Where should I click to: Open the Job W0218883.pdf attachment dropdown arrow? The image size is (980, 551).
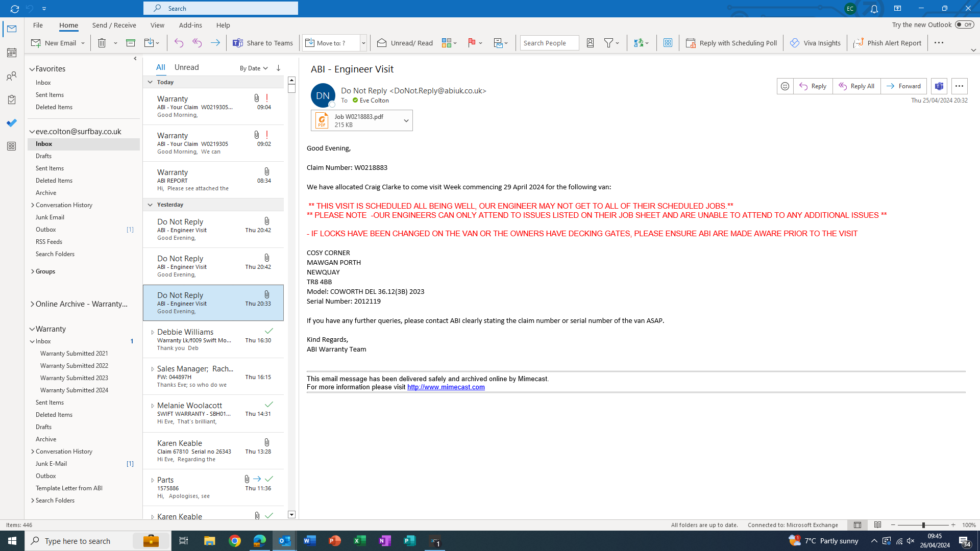(406, 121)
